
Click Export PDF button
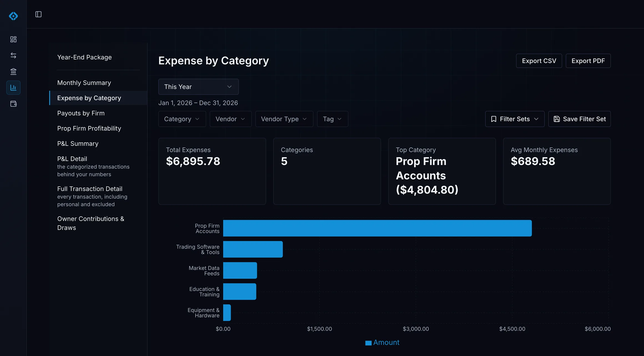point(588,61)
